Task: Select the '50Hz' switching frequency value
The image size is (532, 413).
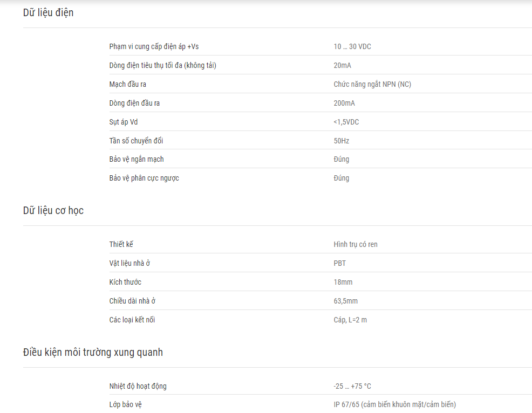Action: pyautogui.click(x=342, y=141)
